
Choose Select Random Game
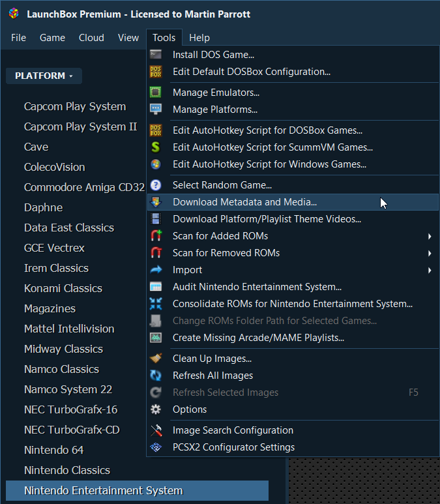[x=293, y=185]
